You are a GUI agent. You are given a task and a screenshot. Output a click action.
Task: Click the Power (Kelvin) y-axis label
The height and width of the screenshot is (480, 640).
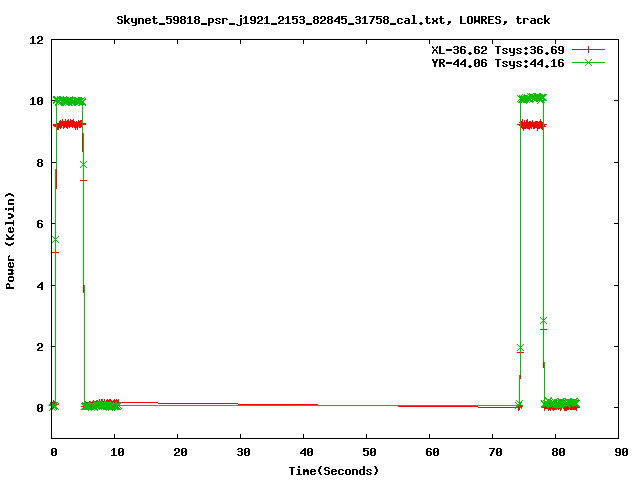point(10,241)
